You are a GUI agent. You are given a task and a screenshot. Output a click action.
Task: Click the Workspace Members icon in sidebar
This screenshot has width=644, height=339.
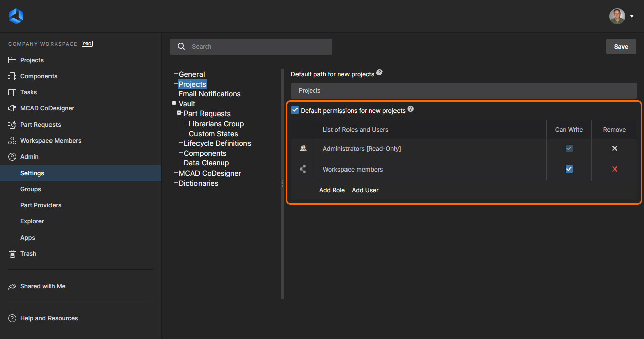pyautogui.click(x=12, y=141)
